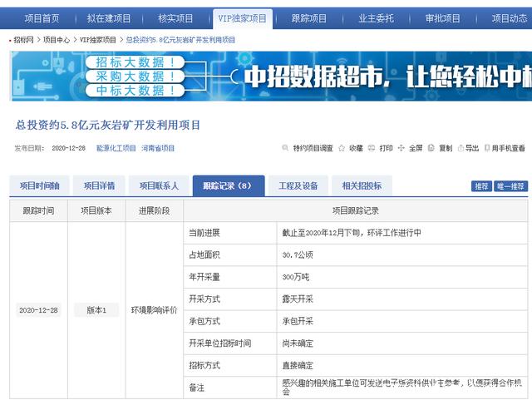Click 采购大数据 pill in banner
Viewport: 532px width, 405px height.
pyautogui.click(x=135, y=76)
